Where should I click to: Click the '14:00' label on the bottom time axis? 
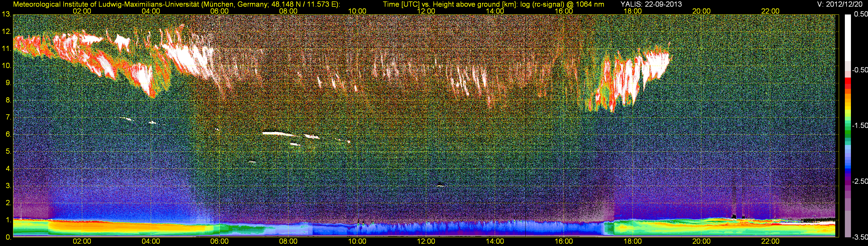(x=495, y=241)
